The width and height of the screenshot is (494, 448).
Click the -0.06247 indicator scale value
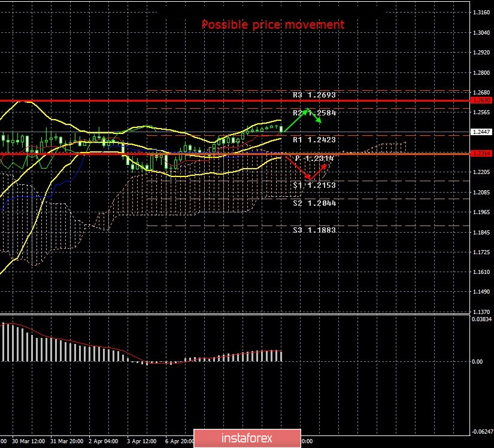pyautogui.click(x=482, y=432)
